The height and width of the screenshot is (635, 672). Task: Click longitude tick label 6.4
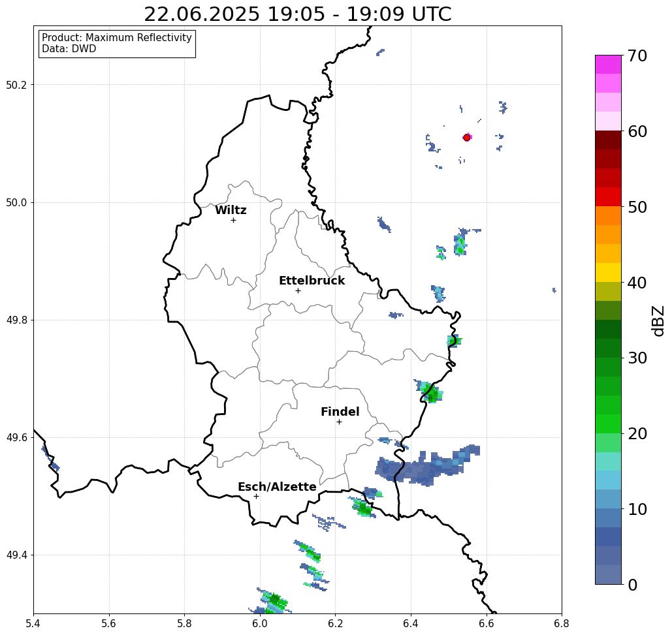point(411,623)
